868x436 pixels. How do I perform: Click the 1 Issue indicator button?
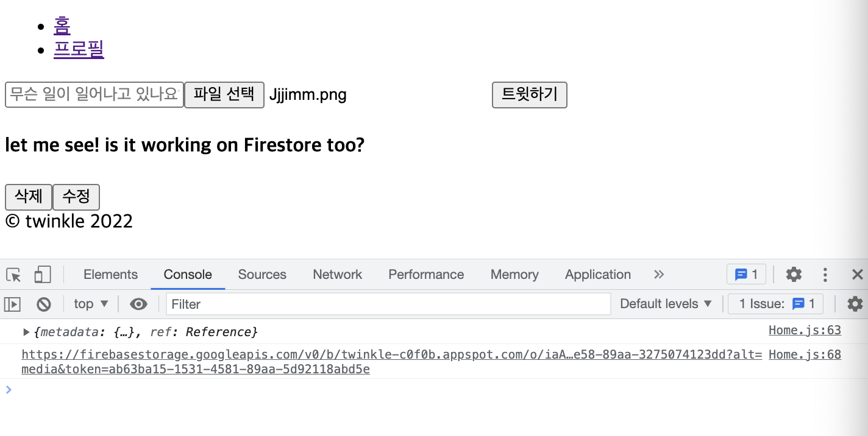(776, 304)
